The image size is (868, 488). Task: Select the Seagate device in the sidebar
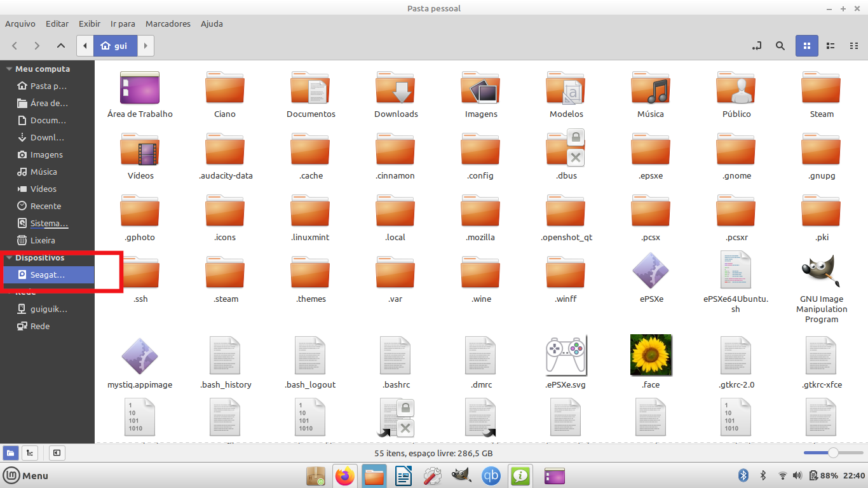pos(47,274)
